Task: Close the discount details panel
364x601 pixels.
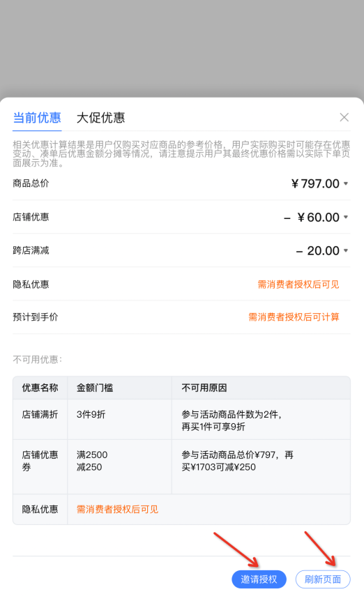Action: 344,117
